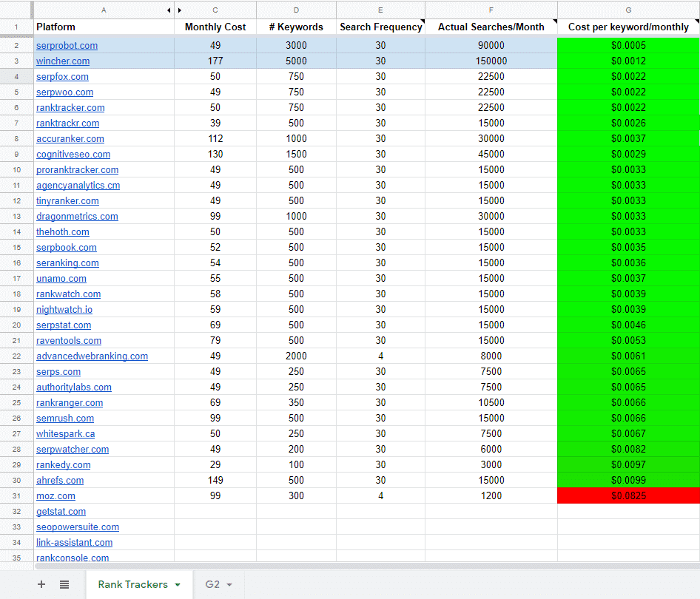Follow the serpstat.com link

[64, 325]
